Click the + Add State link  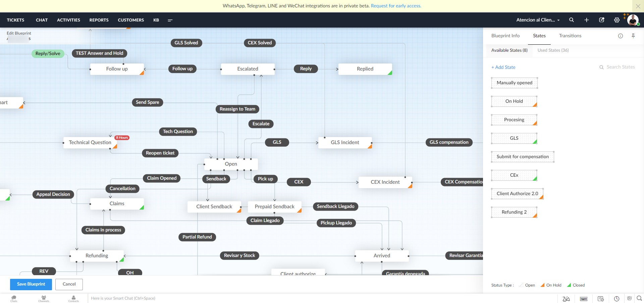pos(503,67)
